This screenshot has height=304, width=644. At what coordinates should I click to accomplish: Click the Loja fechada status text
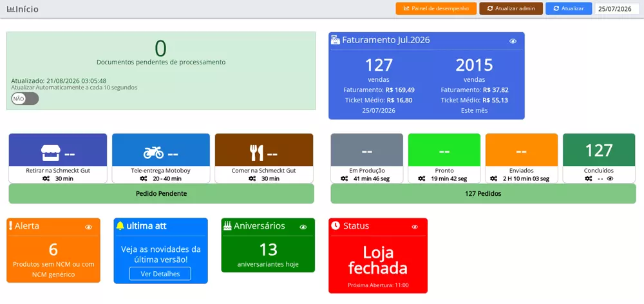click(x=378, y=260)
